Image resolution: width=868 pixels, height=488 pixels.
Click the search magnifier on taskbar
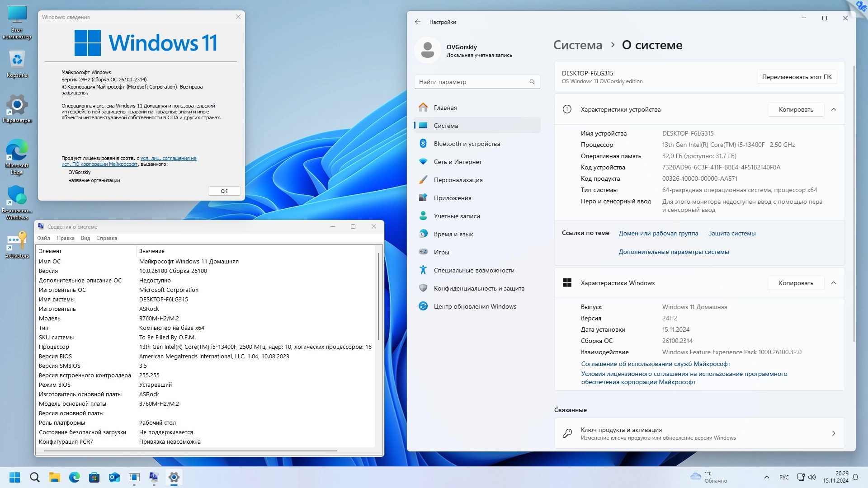[x=35, y=477]
